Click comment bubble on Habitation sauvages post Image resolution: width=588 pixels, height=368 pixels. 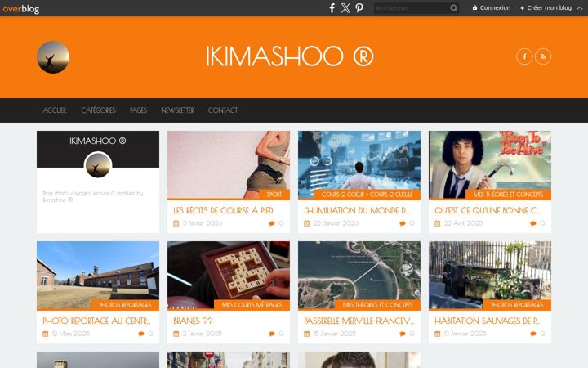[532, 334]
